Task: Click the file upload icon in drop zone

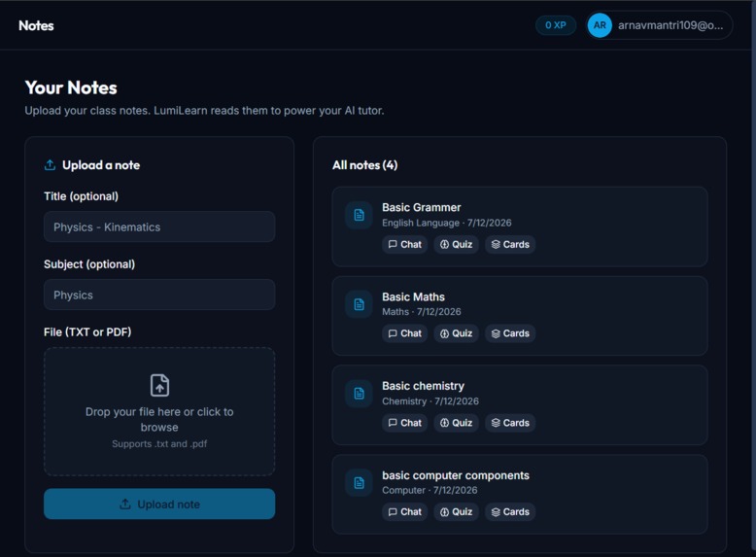Action: 159,385
